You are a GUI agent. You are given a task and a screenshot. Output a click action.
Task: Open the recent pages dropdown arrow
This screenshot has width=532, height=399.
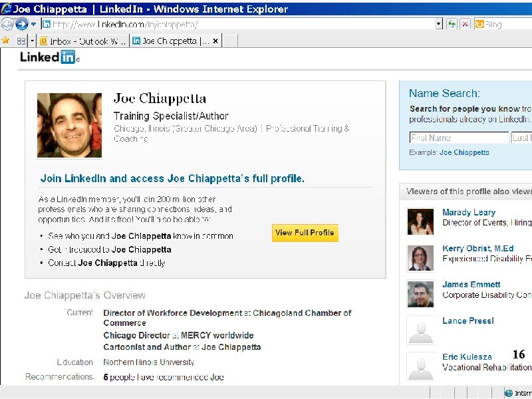click(33, 24)
